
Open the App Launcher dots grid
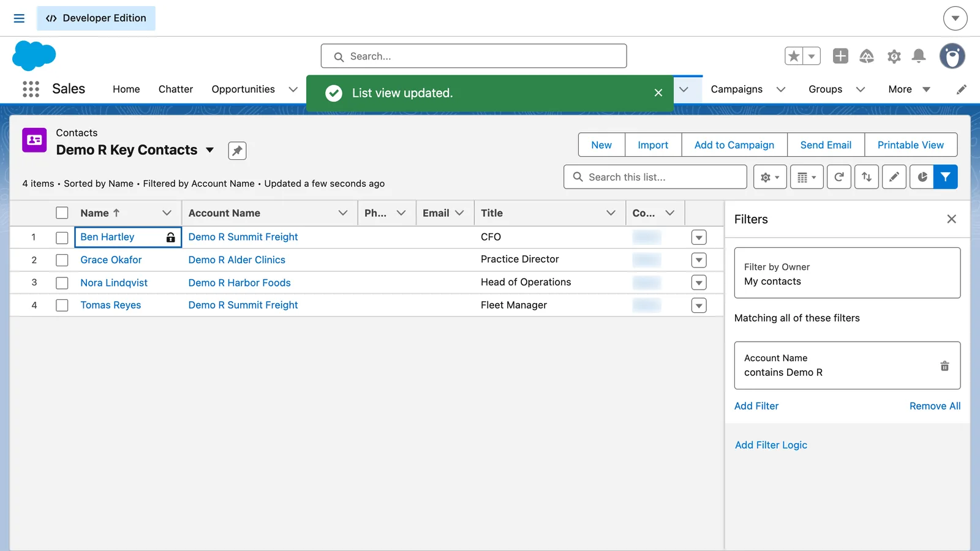point(31,89)
